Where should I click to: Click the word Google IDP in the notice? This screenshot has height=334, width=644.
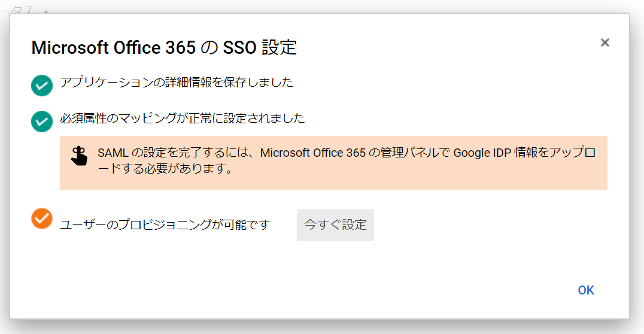pos(482,153)
